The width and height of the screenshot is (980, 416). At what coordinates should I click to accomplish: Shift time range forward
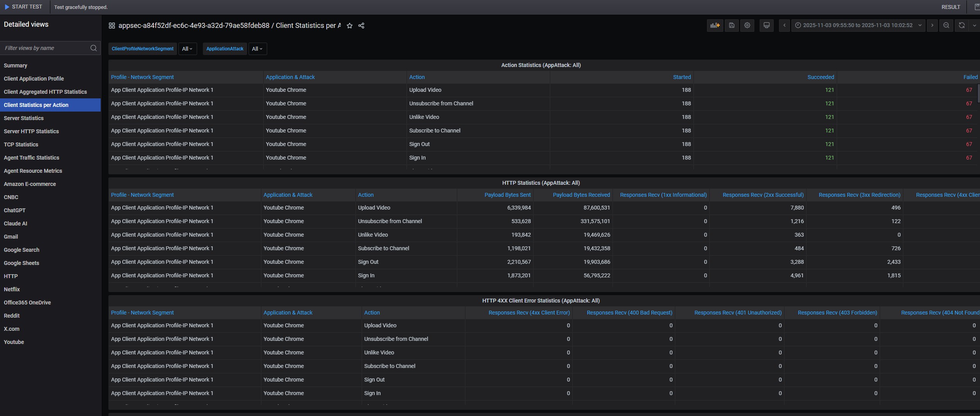[932, 26]
